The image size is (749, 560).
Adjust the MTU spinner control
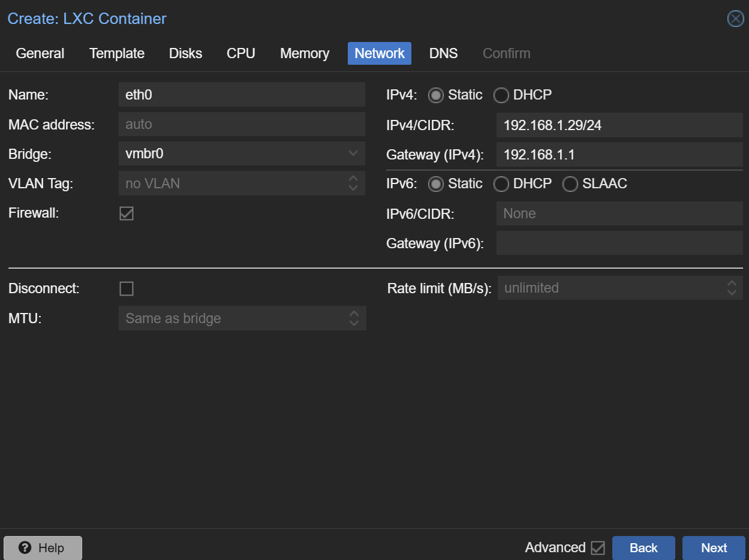(x=354, y=318)
